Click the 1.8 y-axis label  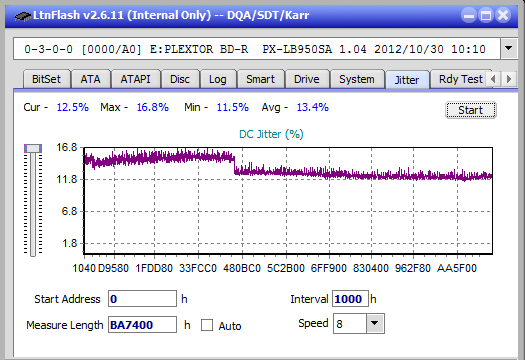coord(69,243)
